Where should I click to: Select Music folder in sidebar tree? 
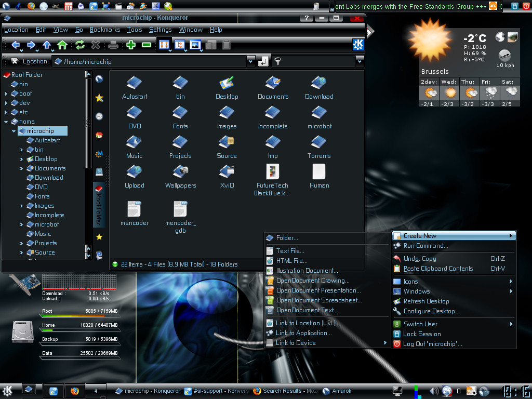click(38, 234)
